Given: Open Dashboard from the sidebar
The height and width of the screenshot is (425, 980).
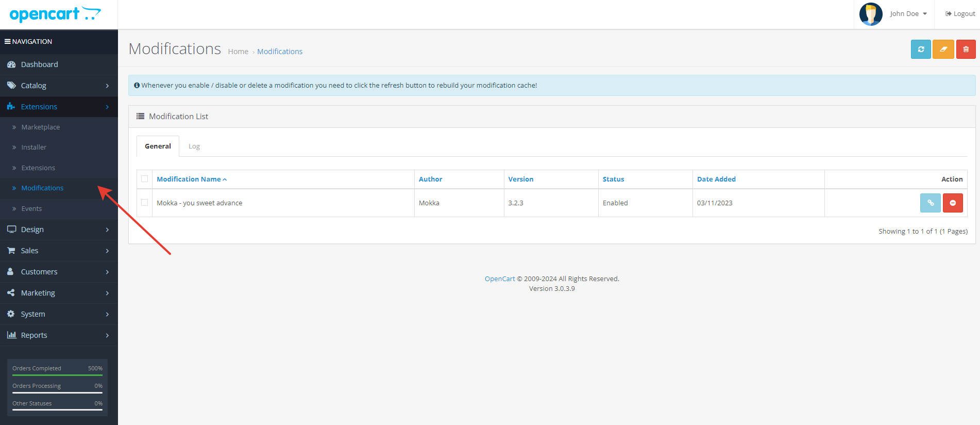Looking at the screenshot, I should (x=39, y=64).
